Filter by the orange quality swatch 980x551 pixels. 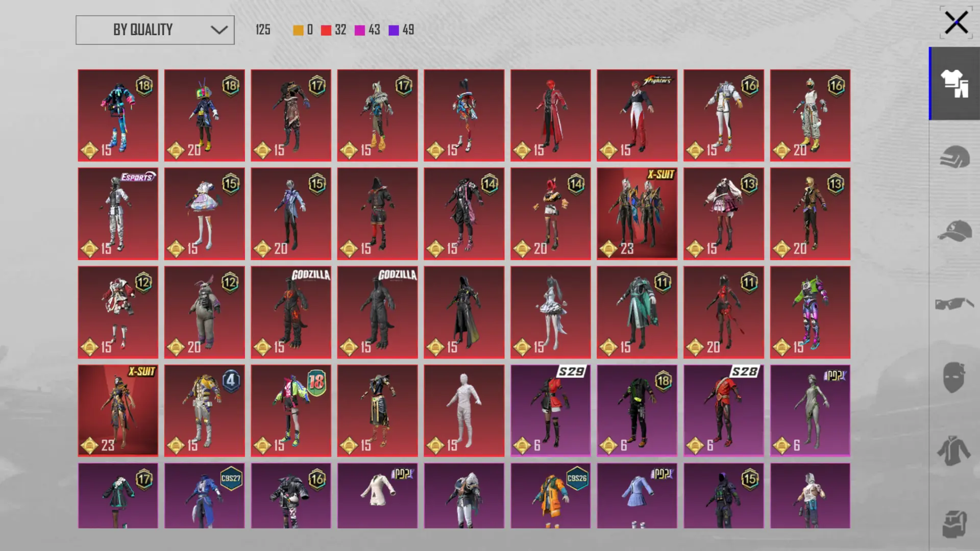(298, 30)
